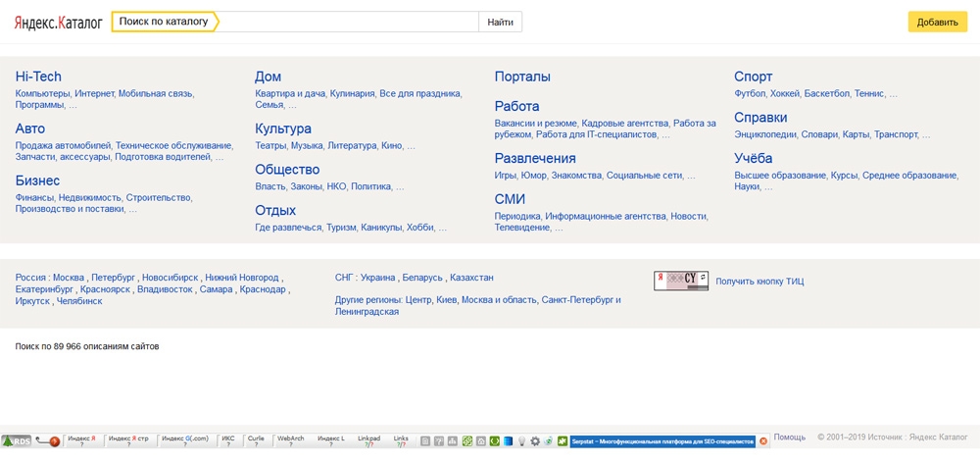Click the blue database icon in RDS bar
The image size is (980, 464).
pos(508,440)
